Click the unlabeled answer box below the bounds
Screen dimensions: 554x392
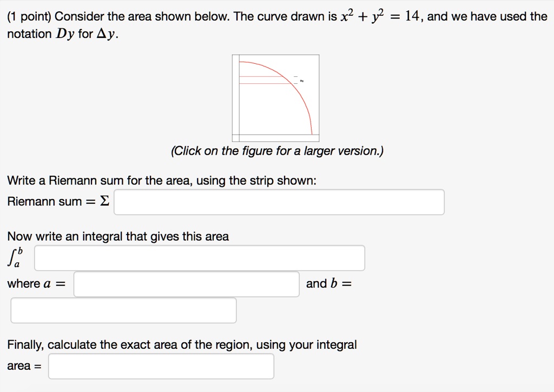pyautogui.click(x=123, y=310)
